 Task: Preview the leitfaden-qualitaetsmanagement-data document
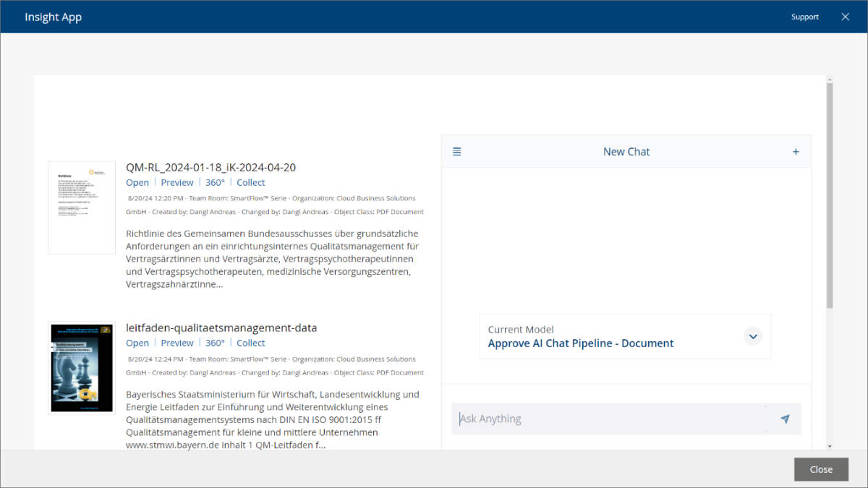point(177,343)
